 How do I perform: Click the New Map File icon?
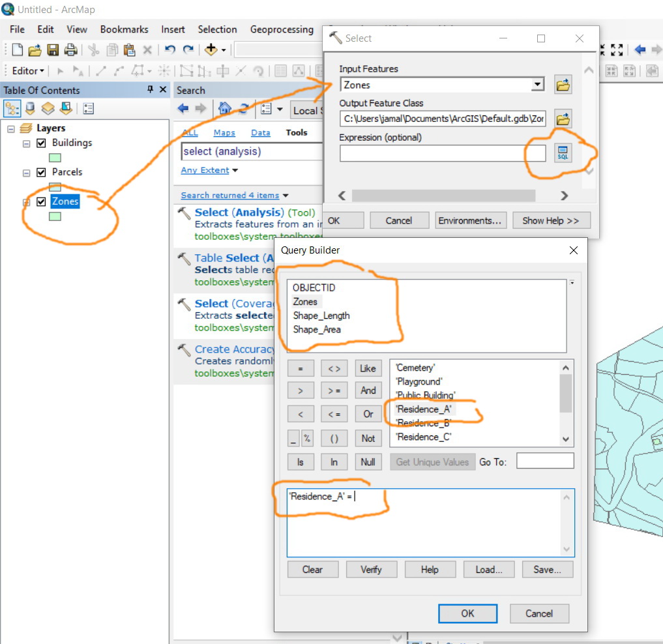(x=17, y=50)
